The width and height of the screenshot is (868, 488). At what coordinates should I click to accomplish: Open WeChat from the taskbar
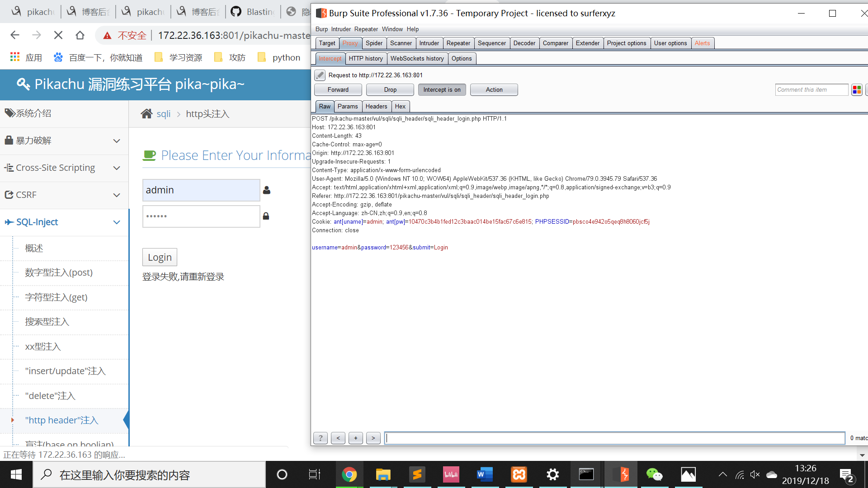tap(654, 474)
